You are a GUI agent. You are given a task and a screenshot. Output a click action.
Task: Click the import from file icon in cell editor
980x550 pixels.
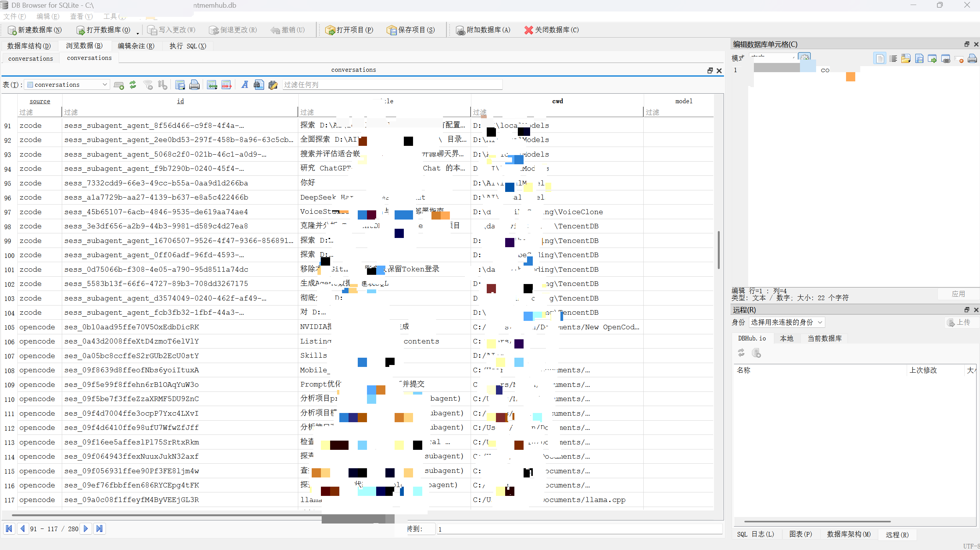click(906, 59)
